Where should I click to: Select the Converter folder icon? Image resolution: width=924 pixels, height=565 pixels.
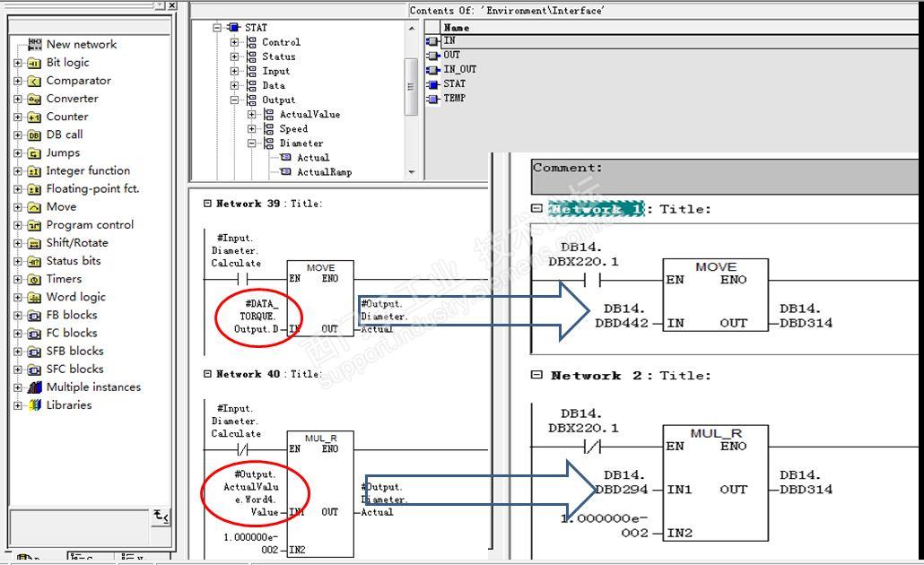tap(34, 99)
